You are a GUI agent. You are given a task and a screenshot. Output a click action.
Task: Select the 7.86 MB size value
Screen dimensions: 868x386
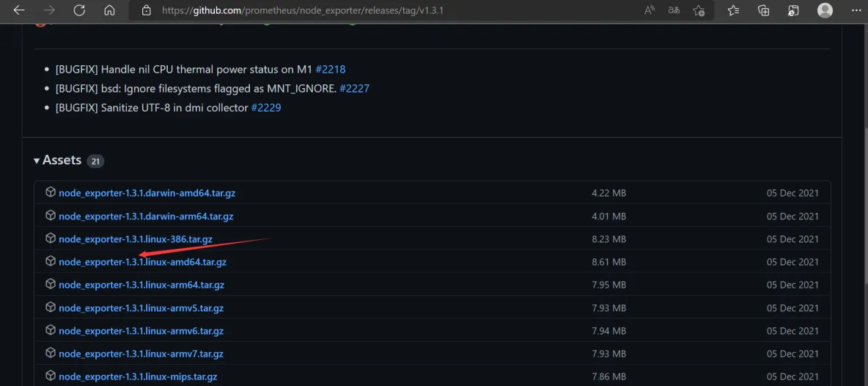(609, 377)
